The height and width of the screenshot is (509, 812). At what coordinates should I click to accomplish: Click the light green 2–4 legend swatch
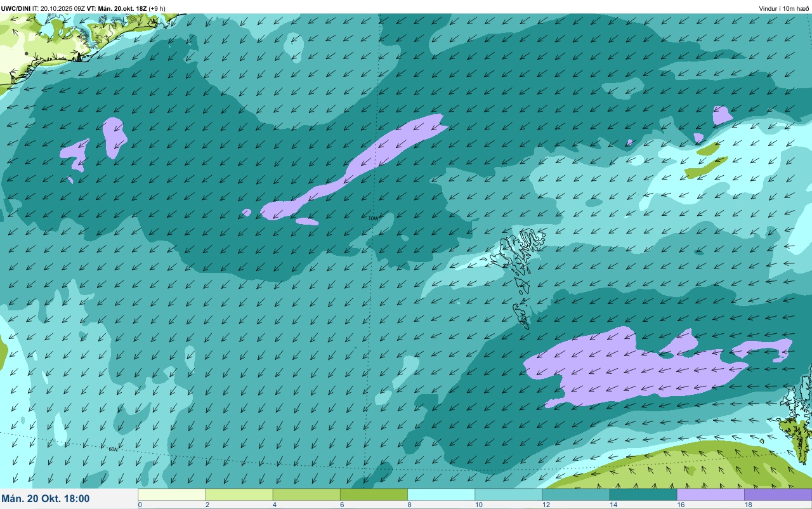click(x=239, y=494)
